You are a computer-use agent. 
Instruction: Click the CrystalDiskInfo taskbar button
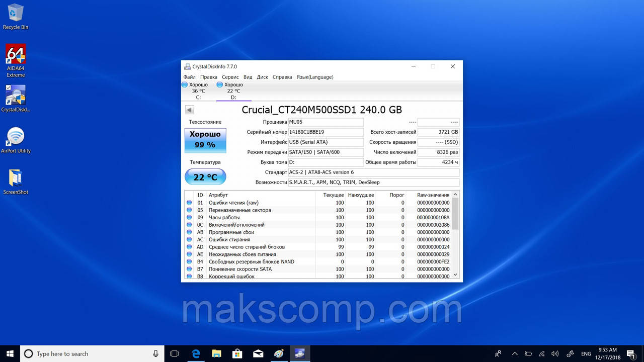click(300, 353)
